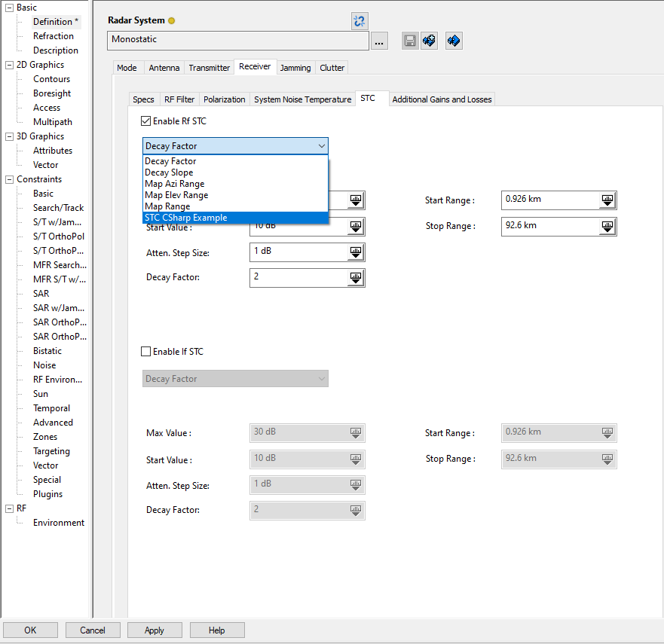Collapse the 2D Graphics tree section
Screen dimensions: 664x644
point(9,65)
